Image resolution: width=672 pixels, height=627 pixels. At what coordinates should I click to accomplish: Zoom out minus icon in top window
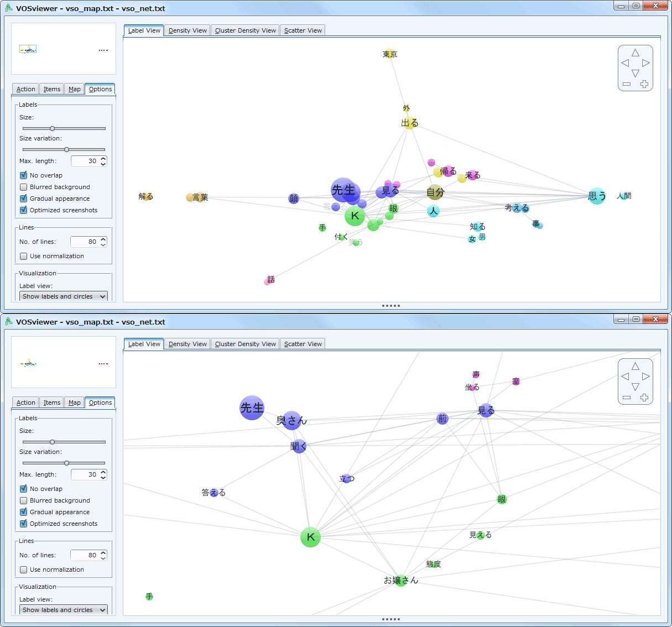coord(627,84)
